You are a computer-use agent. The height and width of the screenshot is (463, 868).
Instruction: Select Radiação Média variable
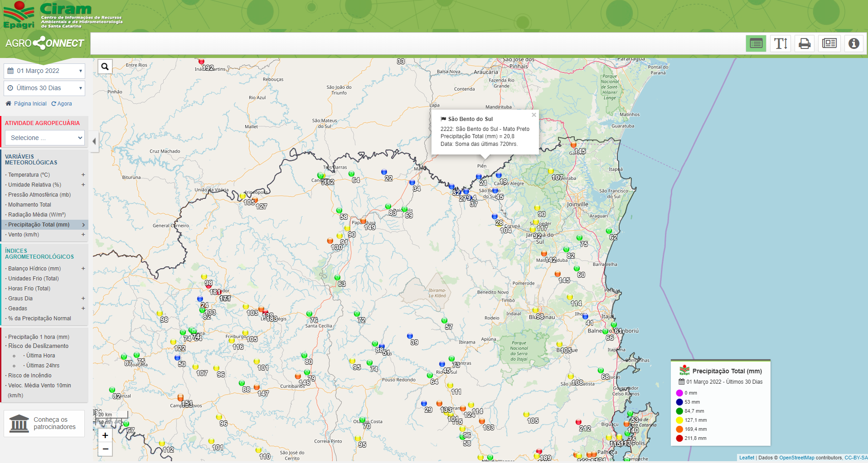click(x=37, y=215)
